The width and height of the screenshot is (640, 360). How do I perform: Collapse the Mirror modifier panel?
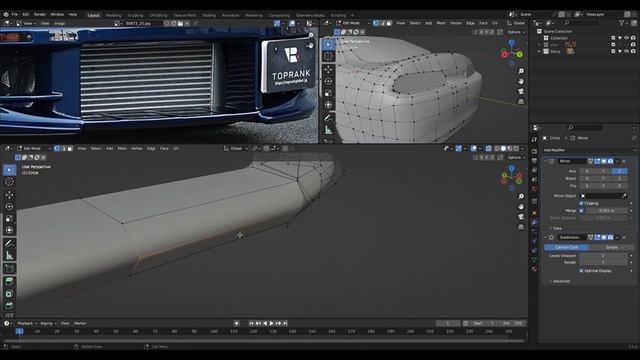[546, 161]
